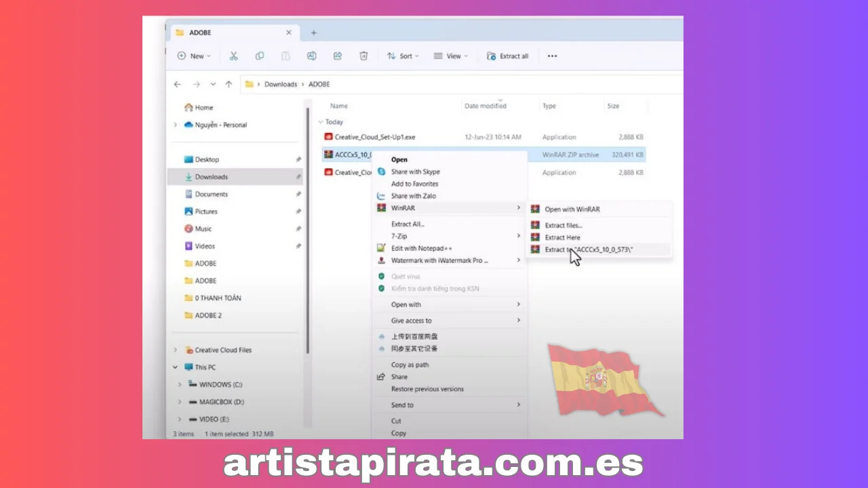Go back with the left arrow
The image size is (868, 488).
[x=178, y=84]
